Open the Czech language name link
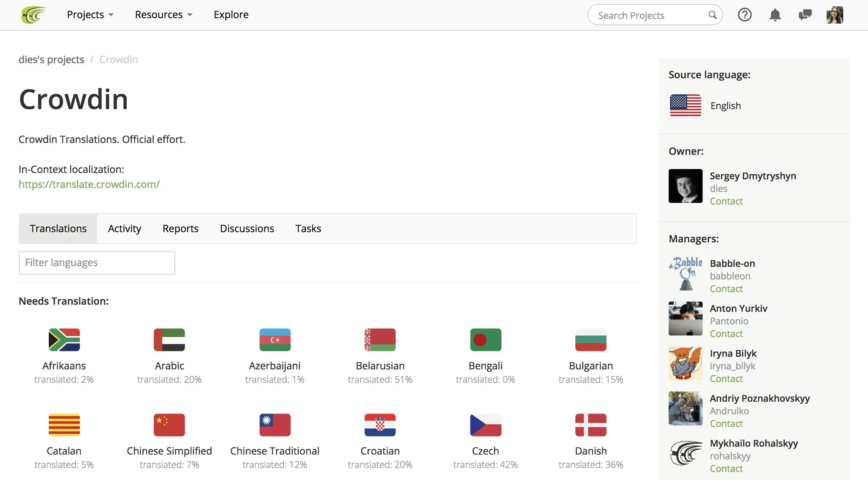Image resolution: width=868 pixels, height=480 pixels. click(485, 451)
